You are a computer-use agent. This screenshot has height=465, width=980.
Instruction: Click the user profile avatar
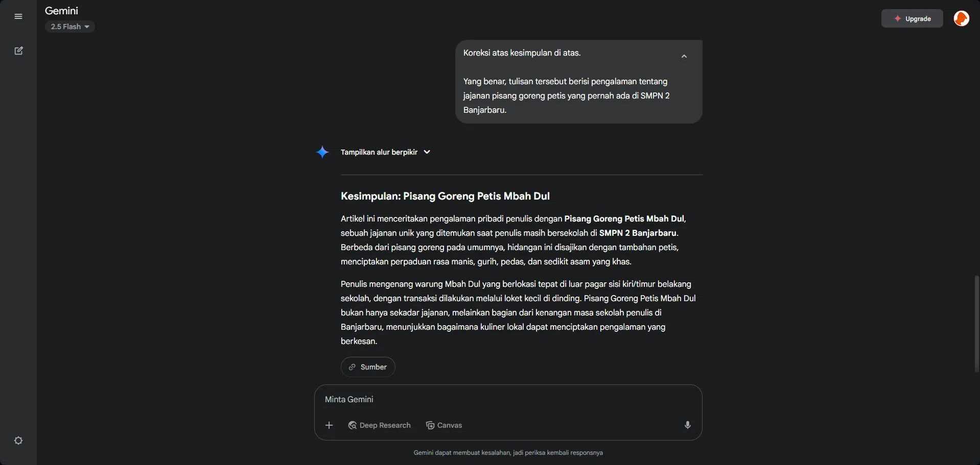coord(961,18)
